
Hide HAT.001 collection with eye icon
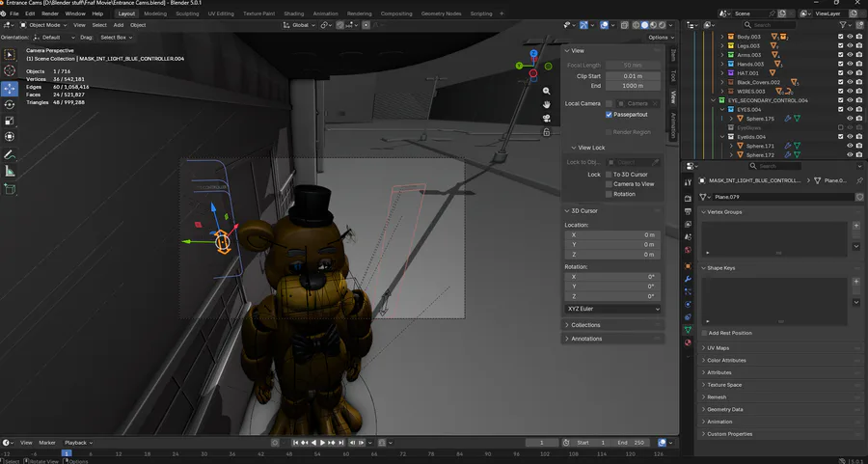pos(850,73)
